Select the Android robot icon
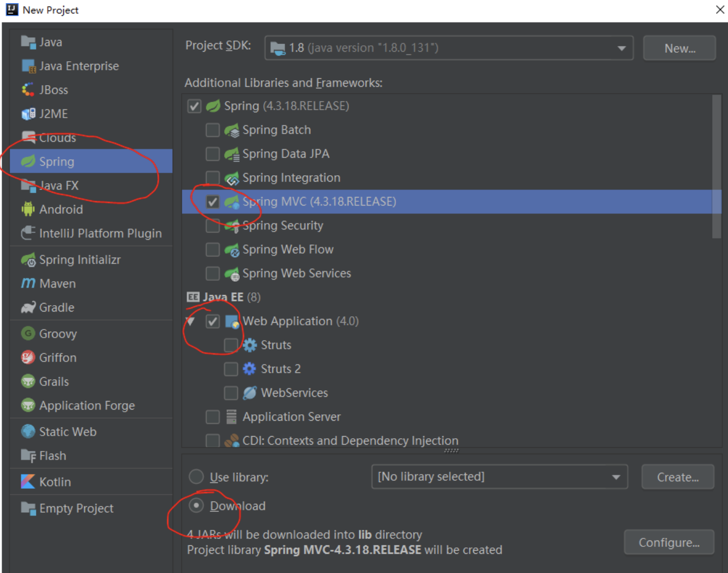This screenshot has width=728, height=573. pyautogui.click(x=28, y=209)
